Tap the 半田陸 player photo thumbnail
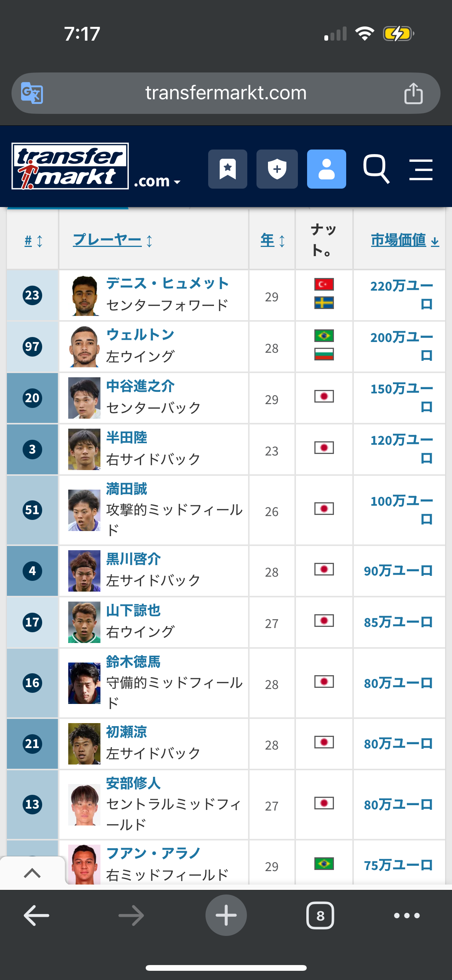Viewport: 452px width, 980px height. coord(84,449)
